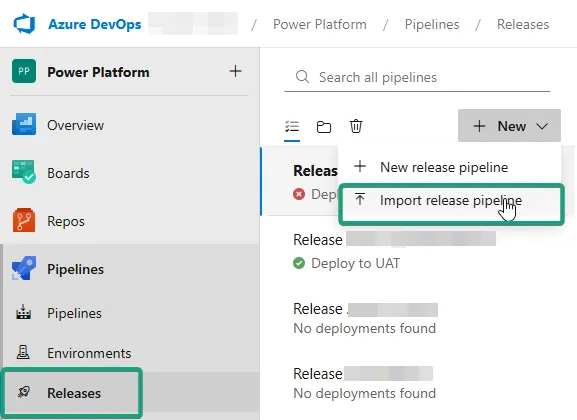Open the Pipelines breadcrumb link
The height and width of the screenshot is (420, 577).
coord(432,24)
